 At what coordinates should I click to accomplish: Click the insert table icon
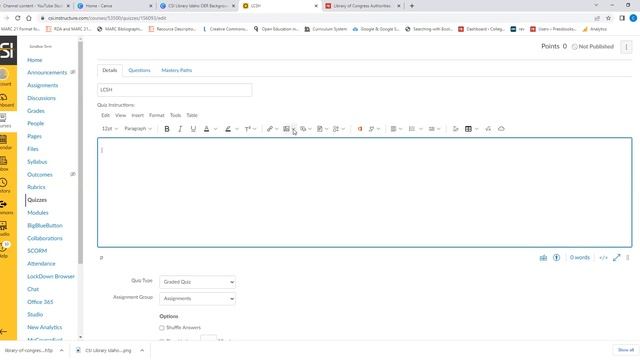pyautogui.click(x=468, y=129)
